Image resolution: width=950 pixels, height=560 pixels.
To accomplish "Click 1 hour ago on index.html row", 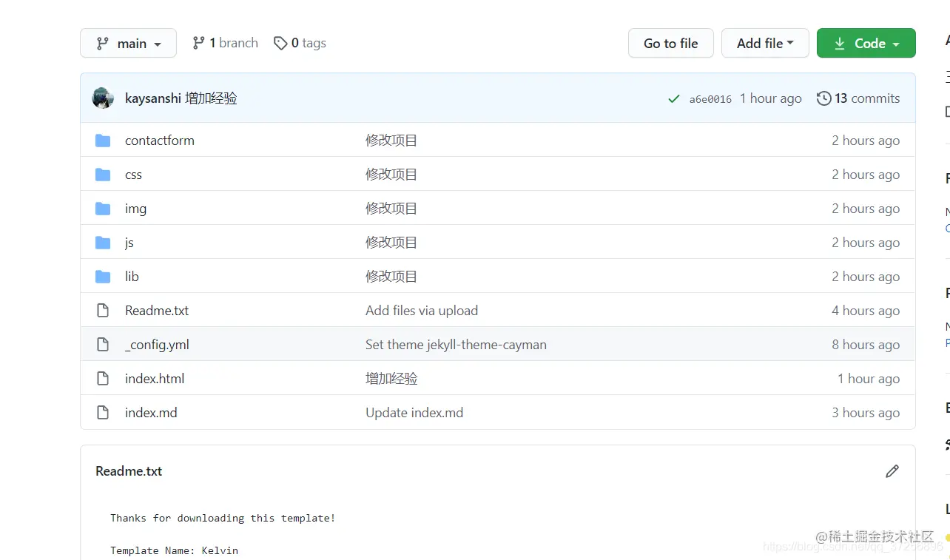I will point(869,379).
